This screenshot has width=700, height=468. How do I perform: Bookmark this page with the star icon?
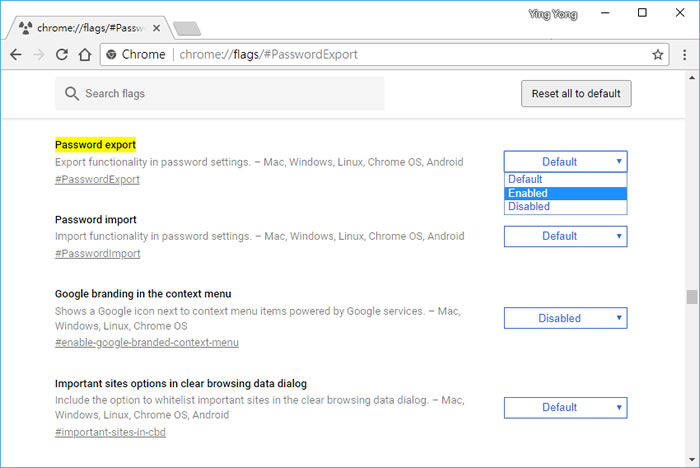658,54
